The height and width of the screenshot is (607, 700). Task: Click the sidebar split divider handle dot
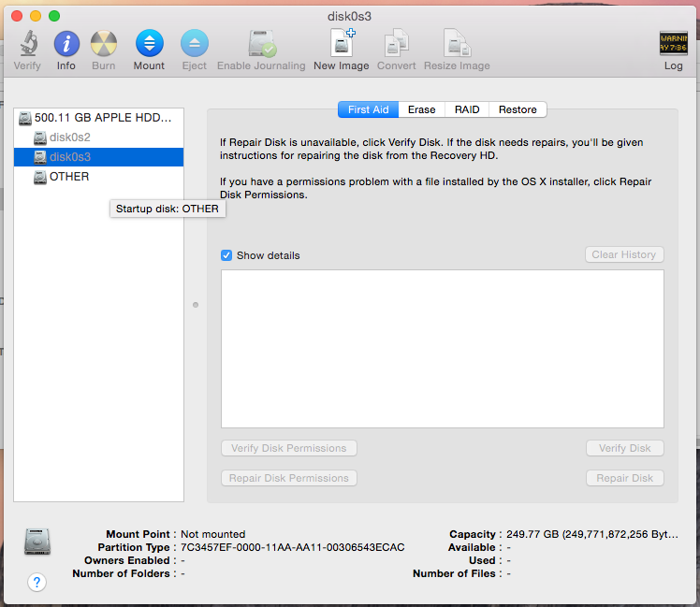[196, 305]
